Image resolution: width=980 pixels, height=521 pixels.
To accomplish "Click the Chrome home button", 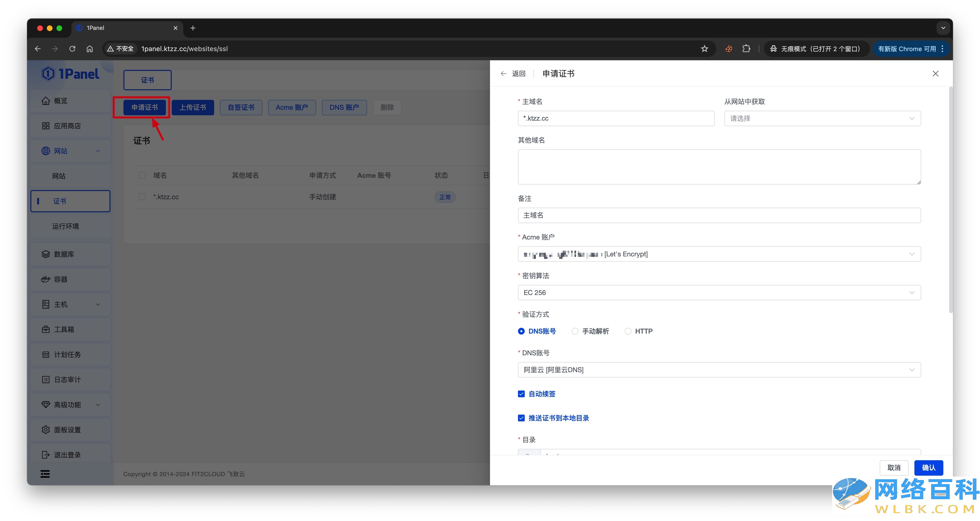I will tap(90, 49).
